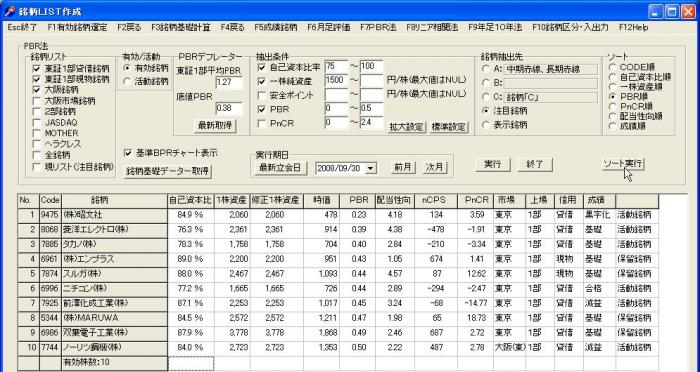Enable 全銘柄 checkbox
The height and width of the screenshot is (372, 700).
point(37,155)
